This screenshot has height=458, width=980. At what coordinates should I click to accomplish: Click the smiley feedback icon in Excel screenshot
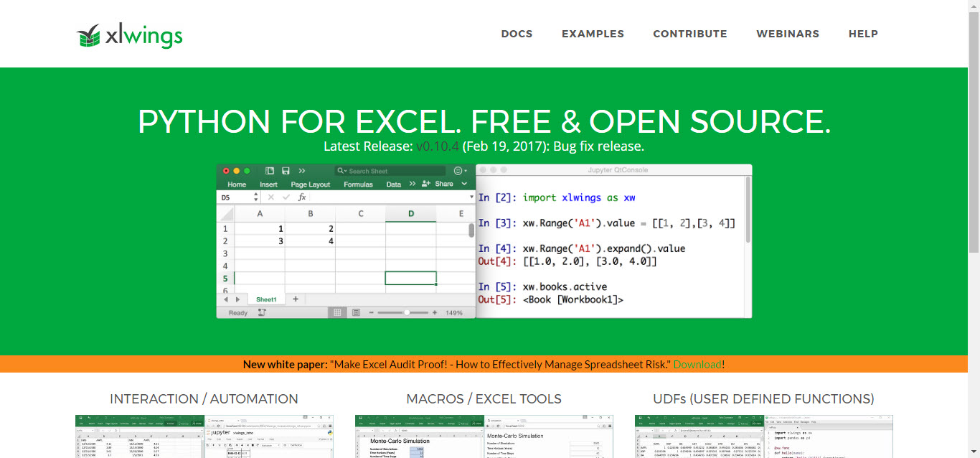pos(458,171)
